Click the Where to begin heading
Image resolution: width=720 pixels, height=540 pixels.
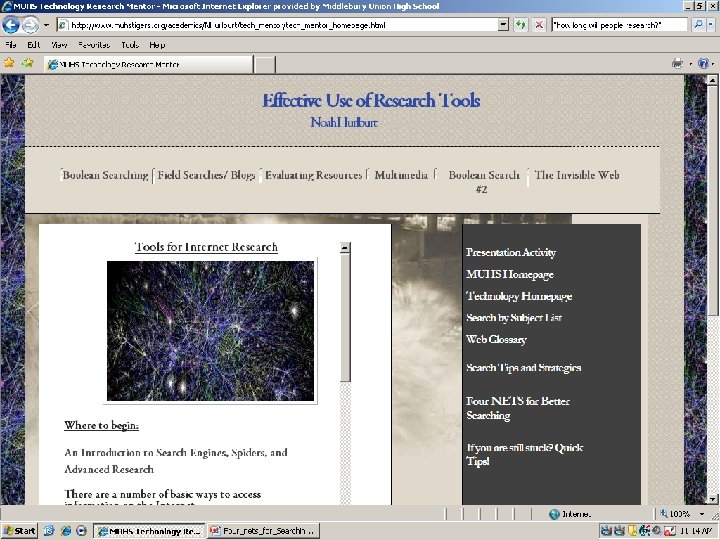tap(101, 425)
